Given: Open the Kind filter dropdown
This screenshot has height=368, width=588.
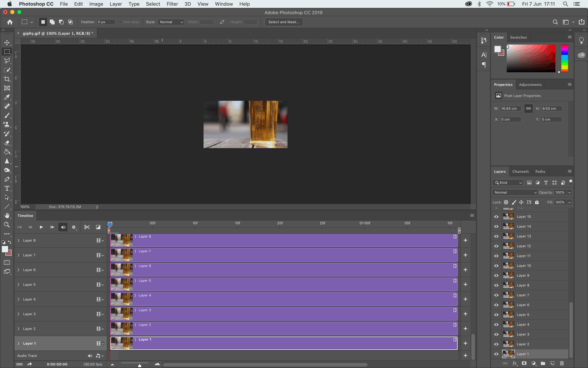Looking at the screenshot, I should [x=507, y=183].
